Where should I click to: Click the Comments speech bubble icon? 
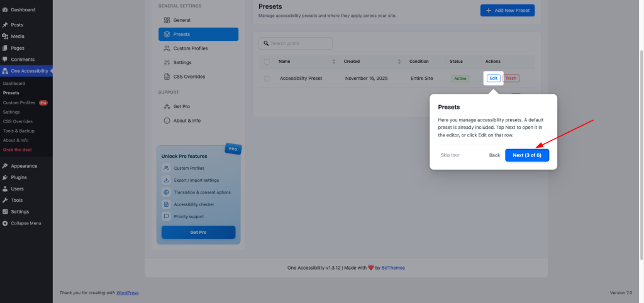pos(5,59)
